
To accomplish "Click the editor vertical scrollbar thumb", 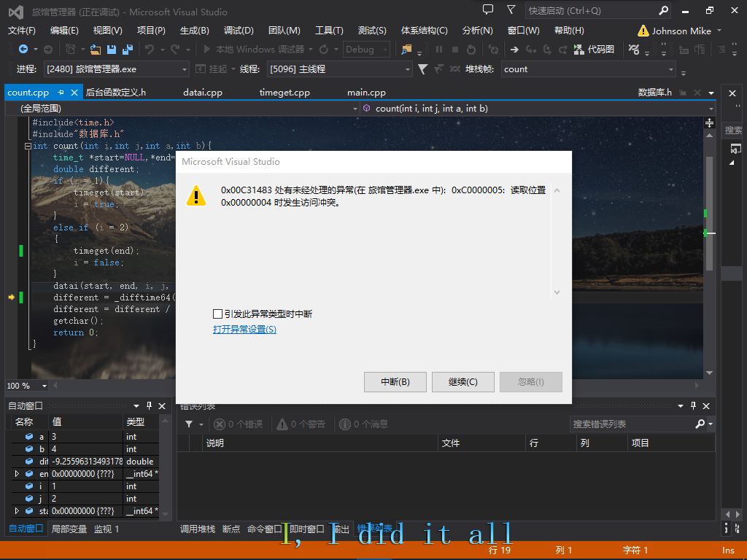I will pos(709,214).
